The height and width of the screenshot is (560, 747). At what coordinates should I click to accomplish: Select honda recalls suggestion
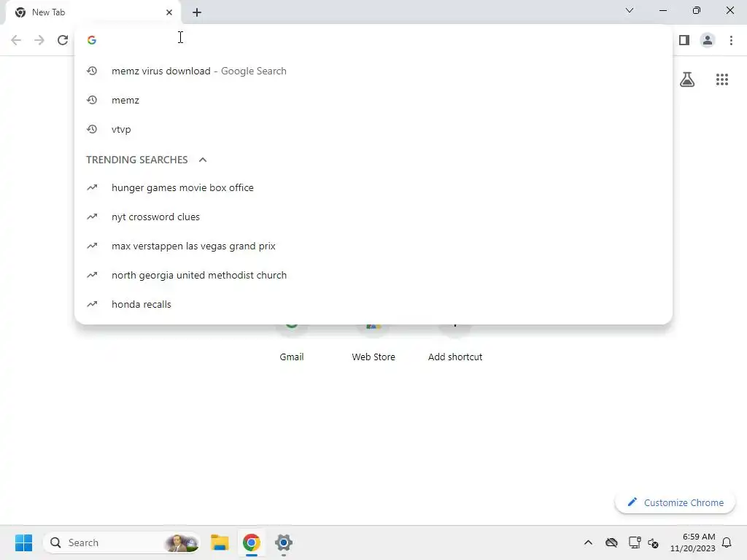coord(373,304)
